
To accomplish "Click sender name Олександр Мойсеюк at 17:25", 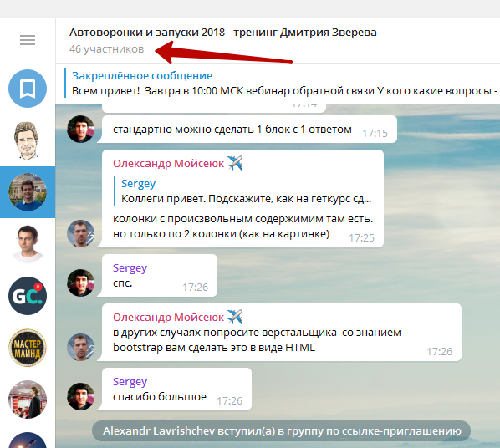I will pos(168,164).
